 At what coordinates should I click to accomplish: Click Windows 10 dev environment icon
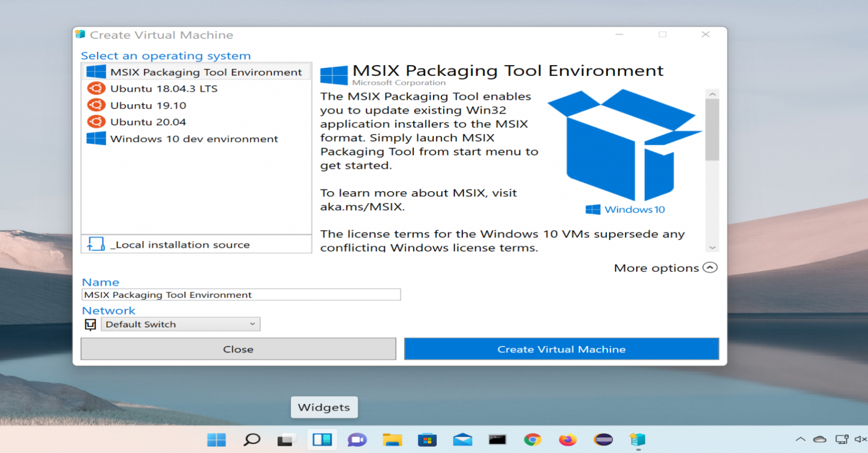click(x=96, y=139)
